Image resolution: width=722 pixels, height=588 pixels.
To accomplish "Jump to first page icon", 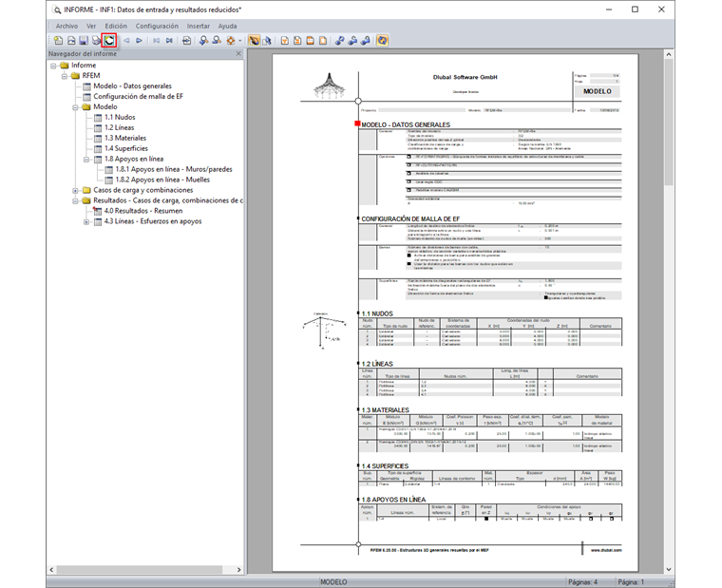I will [157, 41].
